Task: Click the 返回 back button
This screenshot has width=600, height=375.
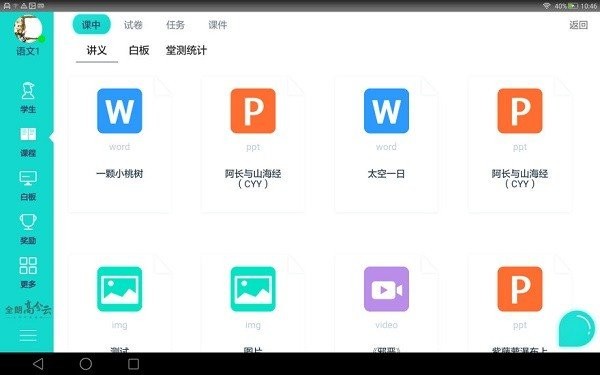Action: [x=578, y=25]
